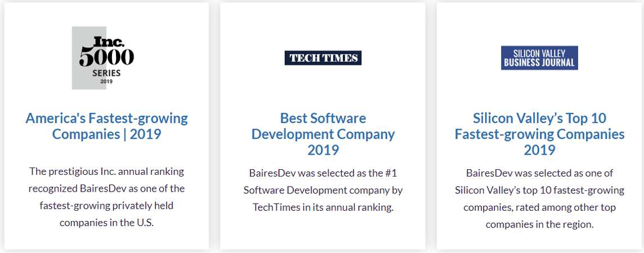
Task: Click the text 'BairesDev was selected as one of'
Action: 540,173
